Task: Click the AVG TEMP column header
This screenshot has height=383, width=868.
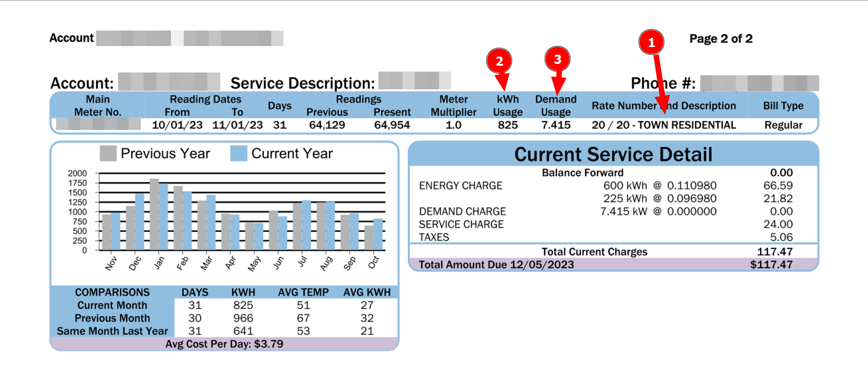Action: click(303, 292)
